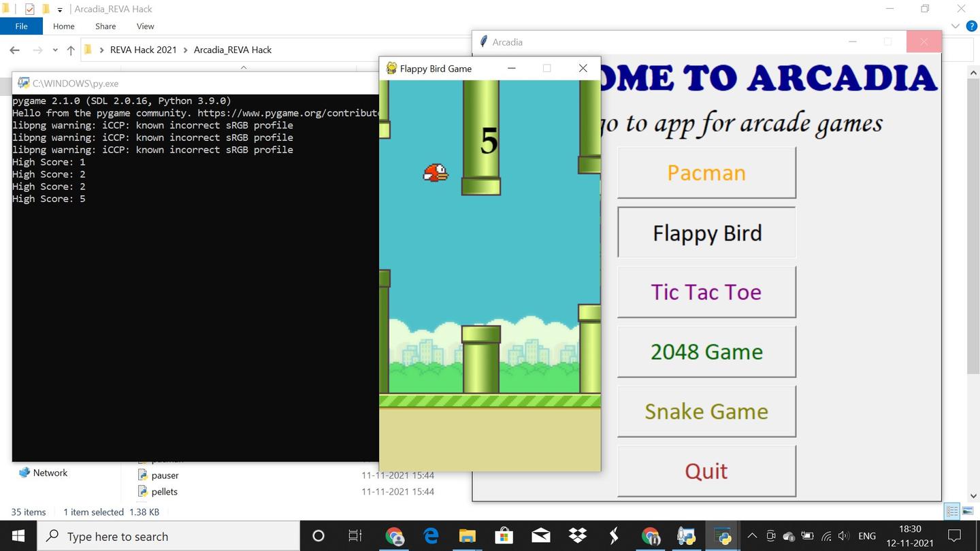Minimize the Flappy Bird Game window
Viewport: 980px width, 551px height.
coord(511,68)
